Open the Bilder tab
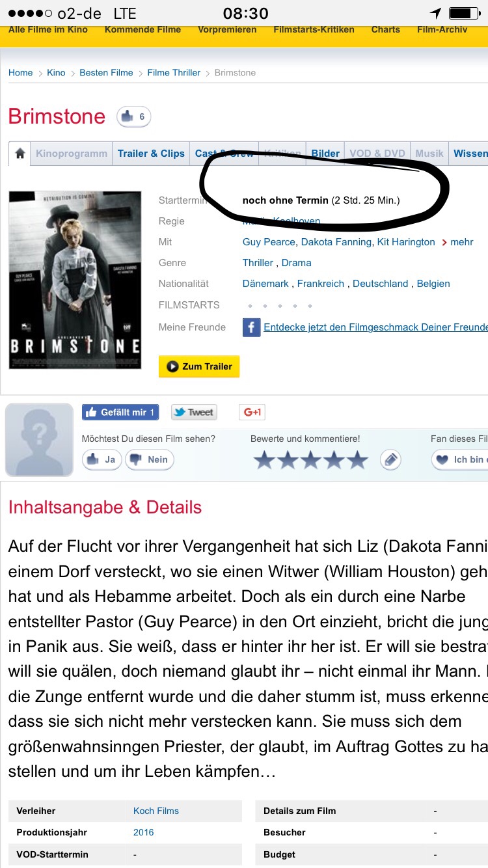 (325, 154)
